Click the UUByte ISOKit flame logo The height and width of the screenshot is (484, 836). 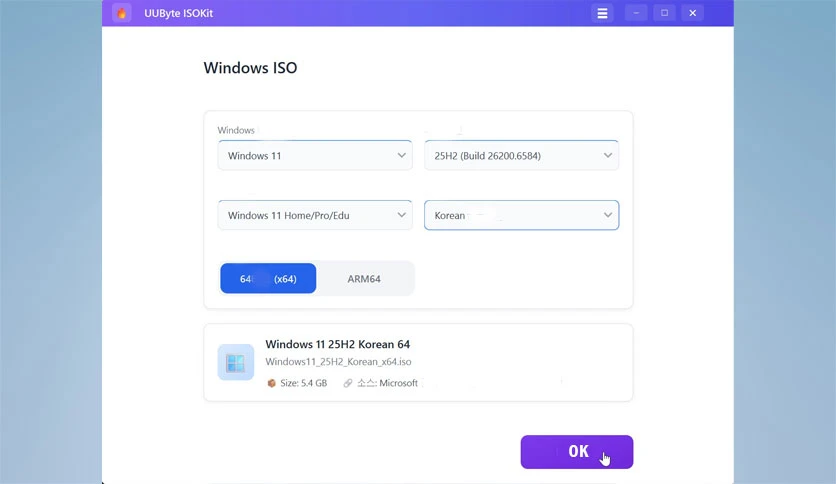122,13
